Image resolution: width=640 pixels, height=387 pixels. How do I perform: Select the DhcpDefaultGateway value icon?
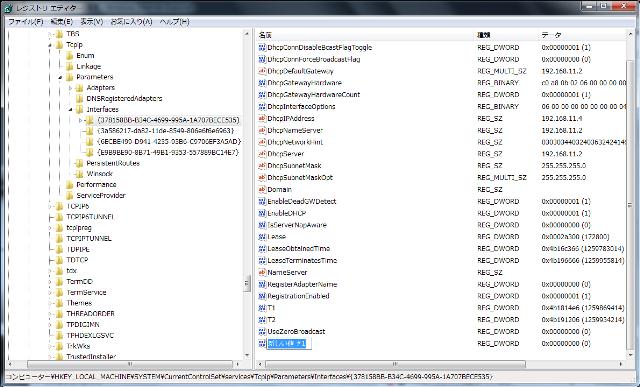coord(262,71)
